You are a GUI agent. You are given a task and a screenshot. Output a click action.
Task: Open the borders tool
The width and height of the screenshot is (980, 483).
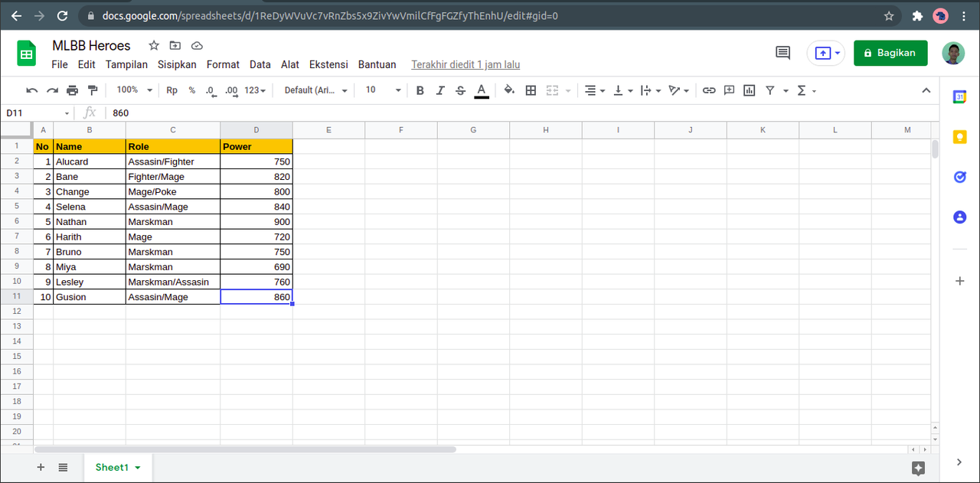531,90
